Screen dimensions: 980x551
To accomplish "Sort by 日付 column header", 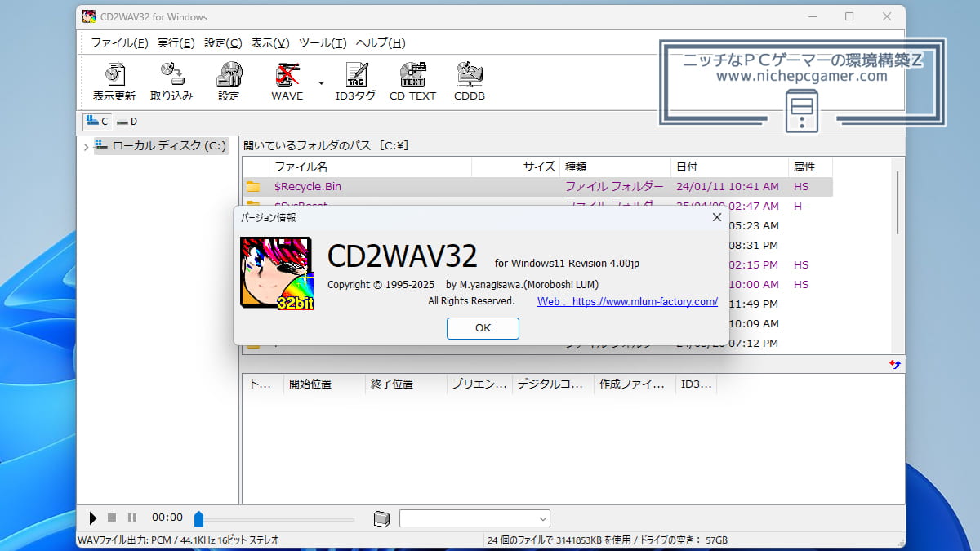I will pyautogui.click(x=730, y=167).
